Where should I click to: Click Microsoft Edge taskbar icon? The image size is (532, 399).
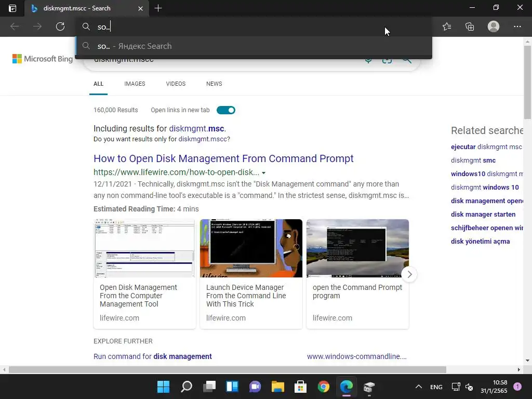click(x=347, y=387)
